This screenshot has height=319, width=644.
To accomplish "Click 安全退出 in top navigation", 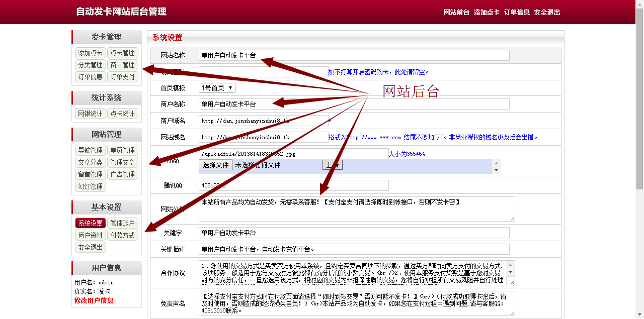I will 547,12.
